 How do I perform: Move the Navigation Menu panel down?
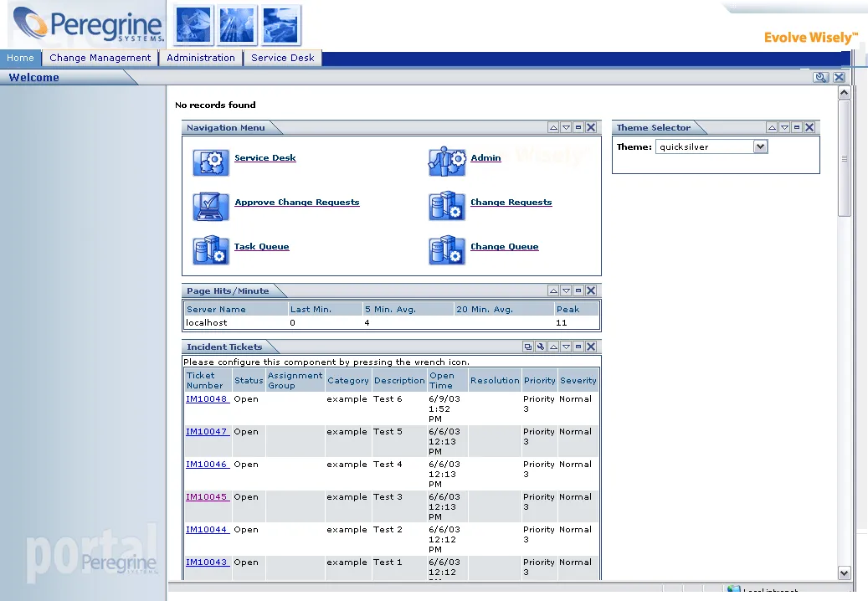coord(566,127)
